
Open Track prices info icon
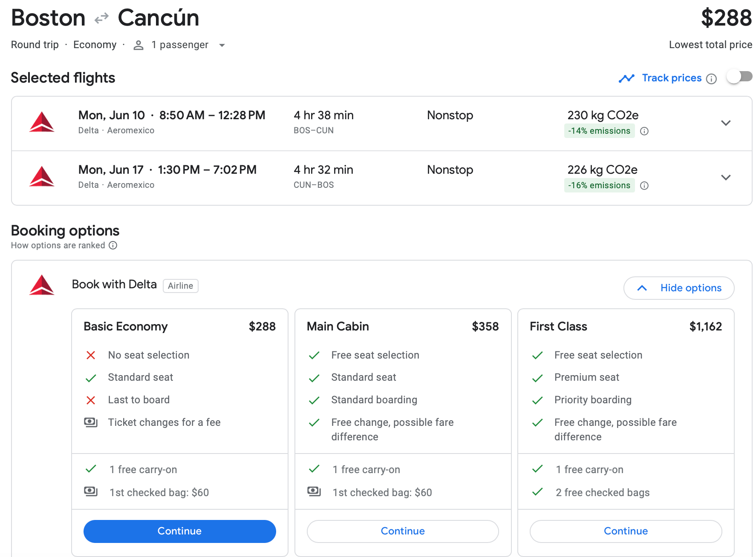(711, 79)
